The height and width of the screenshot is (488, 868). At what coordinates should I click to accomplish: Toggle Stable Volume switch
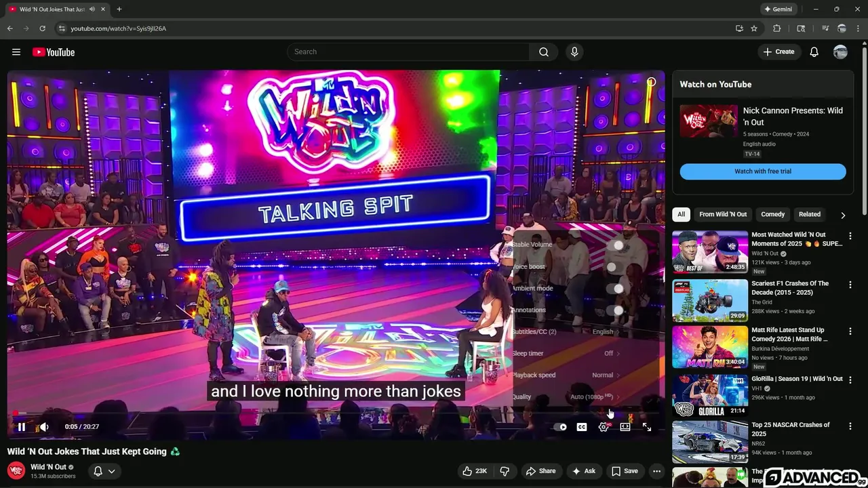click(615, 245)
